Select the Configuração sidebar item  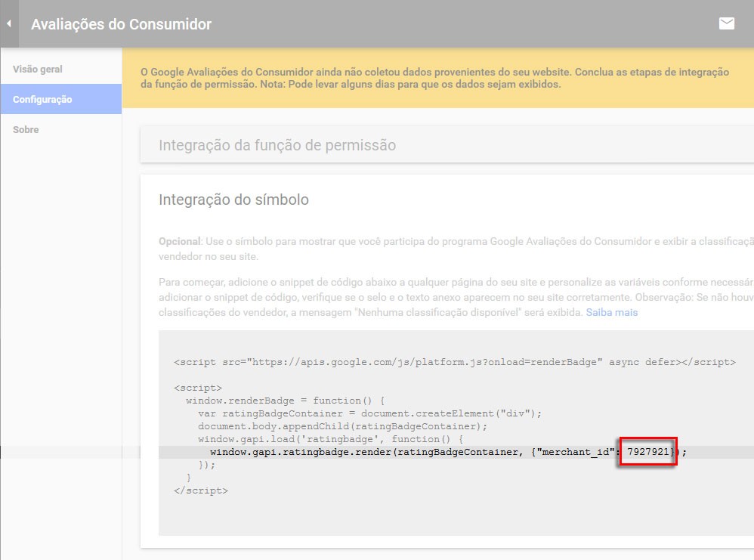click(60, 99)
